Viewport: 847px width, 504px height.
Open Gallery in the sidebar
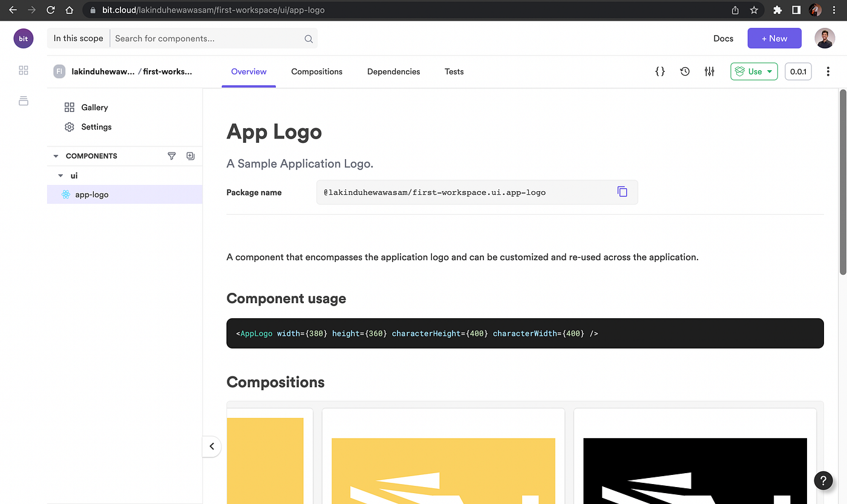(95, 107)
